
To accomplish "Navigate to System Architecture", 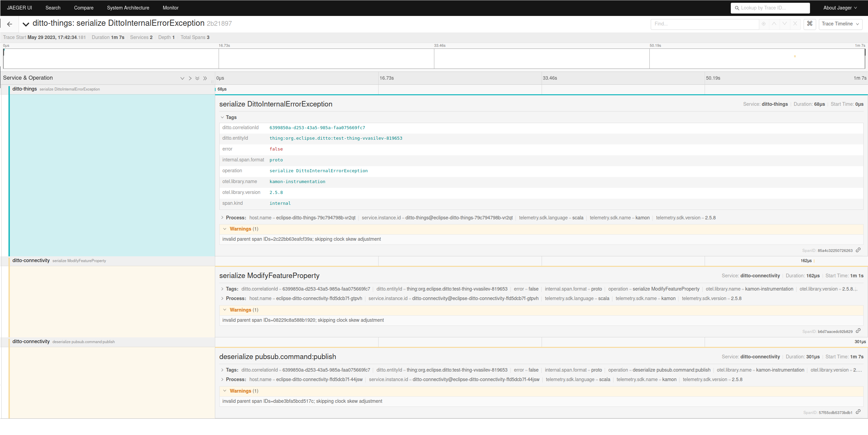I will click(128, 7).
